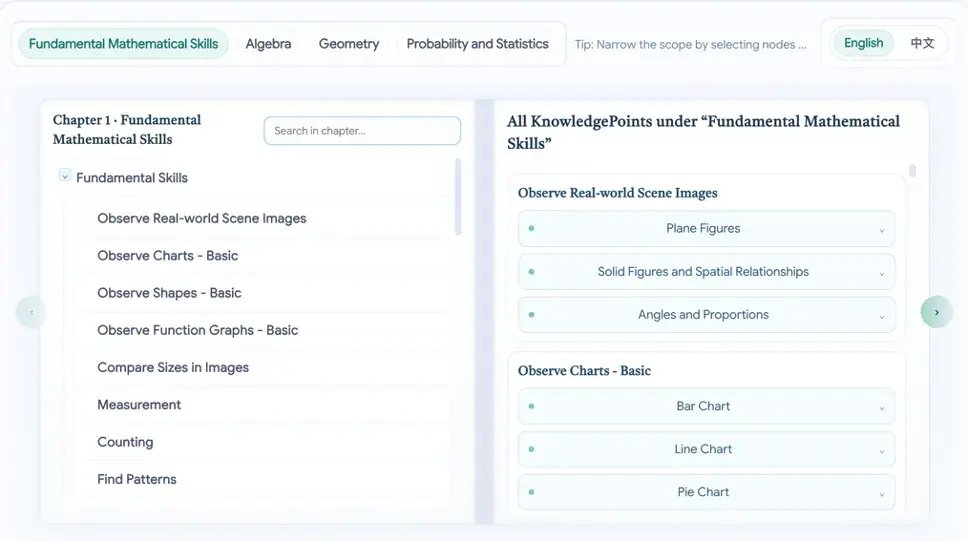Viewport: 968px width, 542px height.
Task: Select Observe Function Graphs - Basic
Action: pos(197,330)
